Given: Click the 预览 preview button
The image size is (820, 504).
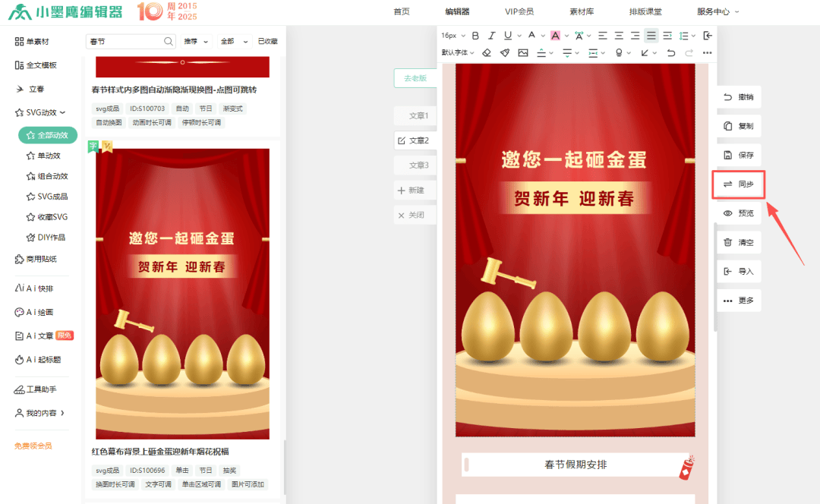Looking at the screenshot, I should point(738,213).
